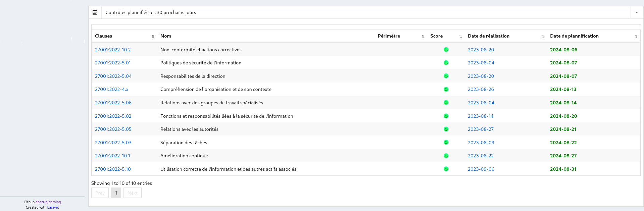Open the dbarzin/deming Github link

(x=48, y=202)
